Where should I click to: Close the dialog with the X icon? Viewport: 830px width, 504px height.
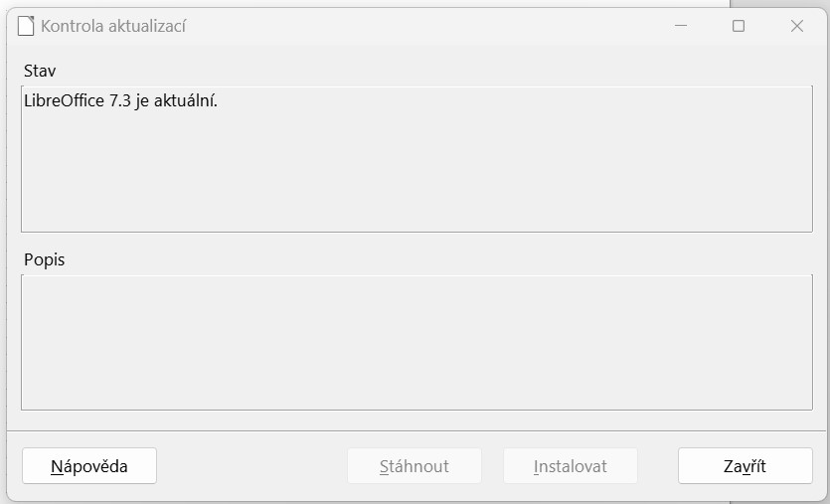click(796, 26)
